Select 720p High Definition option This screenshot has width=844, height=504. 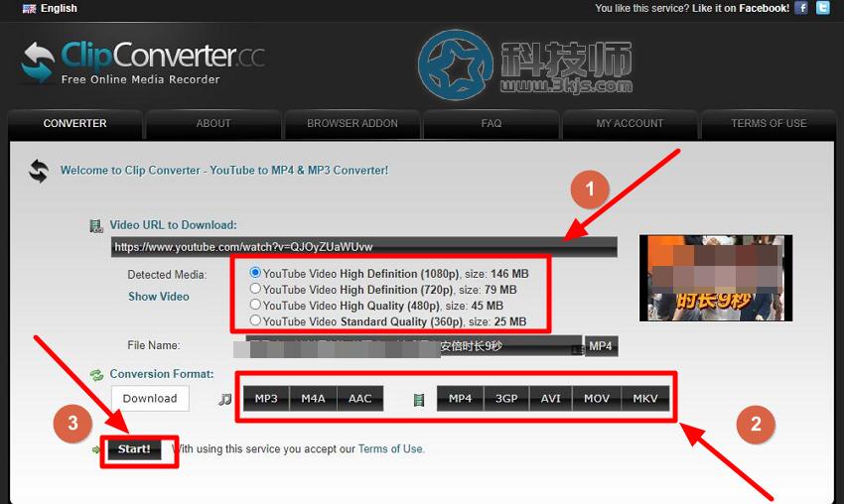click(255, 289)
